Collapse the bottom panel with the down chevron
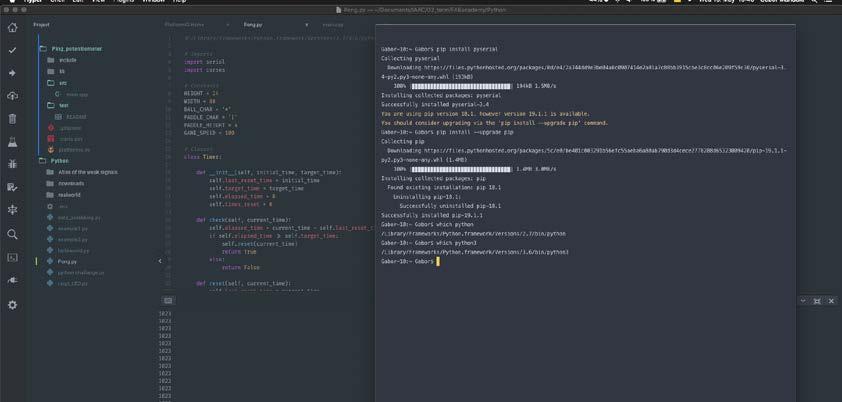Viewport: 842px width, 402px height. (x=803, y=301)
